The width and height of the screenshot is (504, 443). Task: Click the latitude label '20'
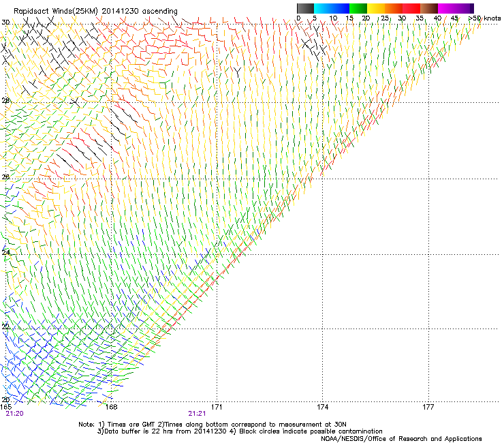(5, 399)
